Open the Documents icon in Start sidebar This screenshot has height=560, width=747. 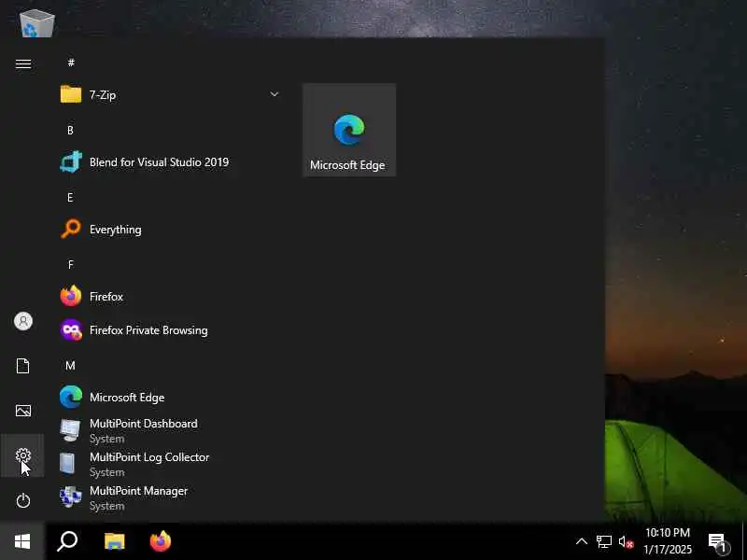coord(22,366)
